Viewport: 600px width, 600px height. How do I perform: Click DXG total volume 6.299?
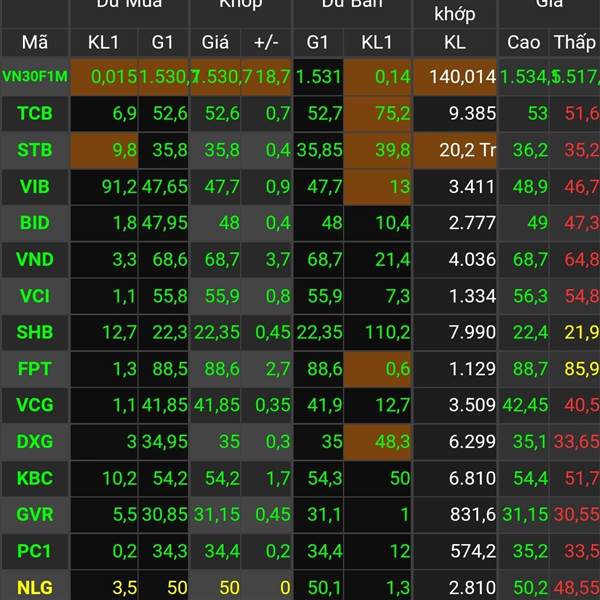(472, 442)
